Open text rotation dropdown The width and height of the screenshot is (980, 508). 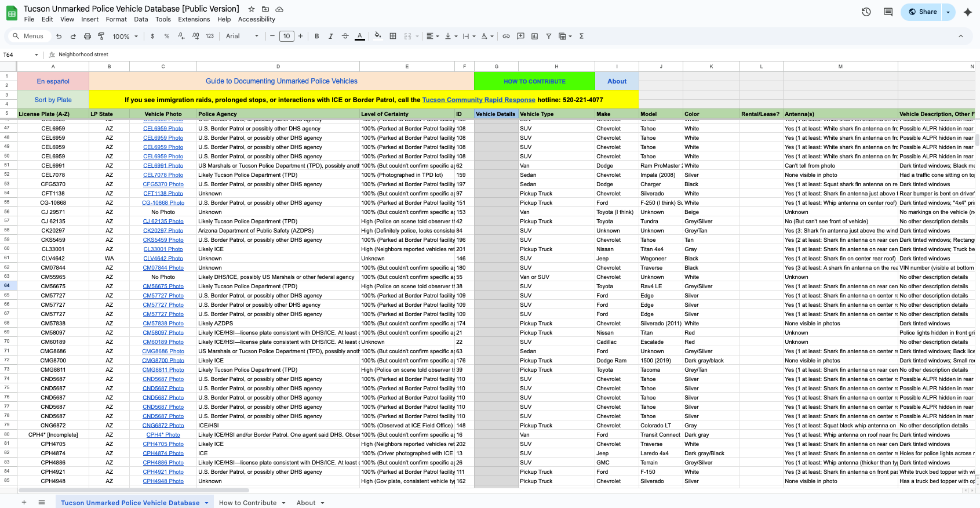pyautogui.click(x=487, y=36)
